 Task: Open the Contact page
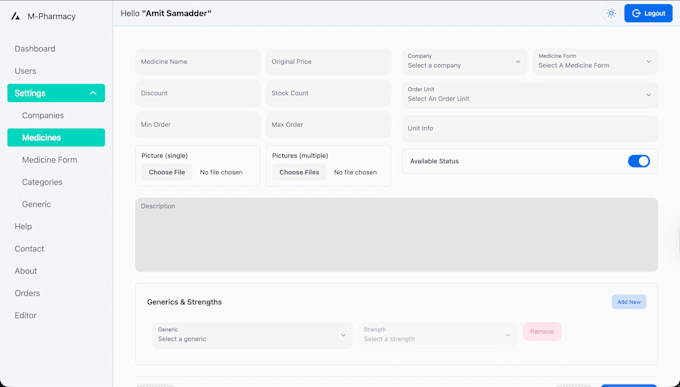coord(29,249)
